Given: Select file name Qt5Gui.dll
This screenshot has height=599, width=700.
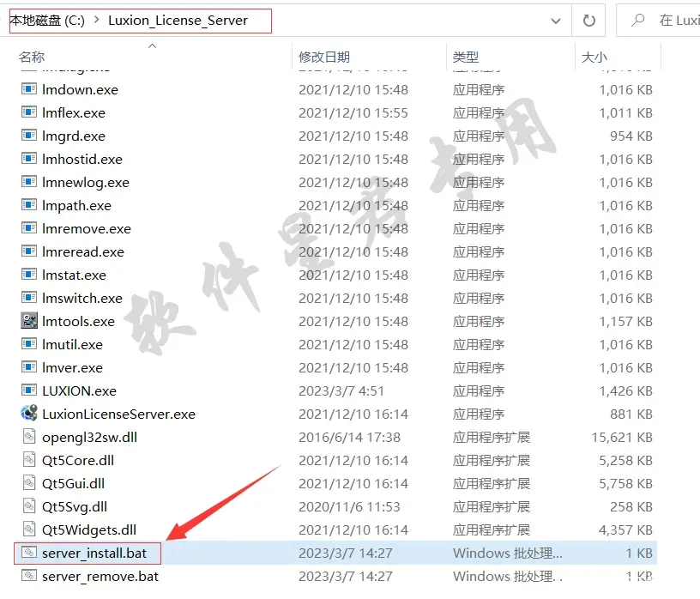Looking at the screenshot, I should coord(73,483).
